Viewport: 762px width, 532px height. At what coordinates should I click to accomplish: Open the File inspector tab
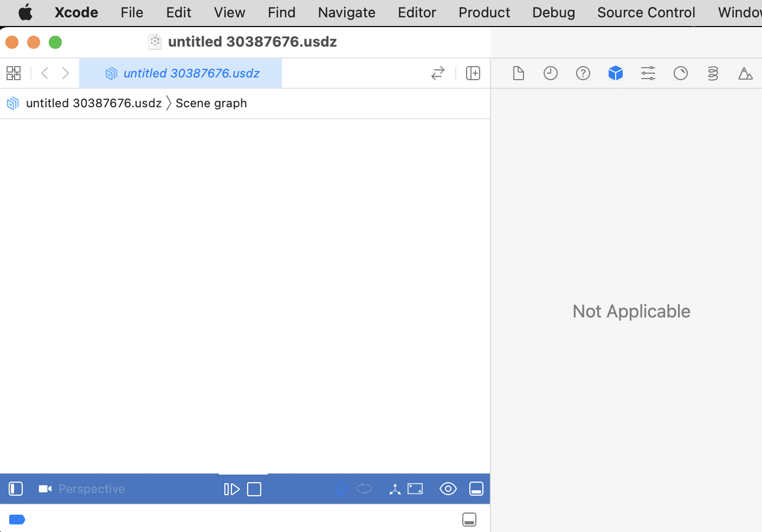(x=518, y=73)
